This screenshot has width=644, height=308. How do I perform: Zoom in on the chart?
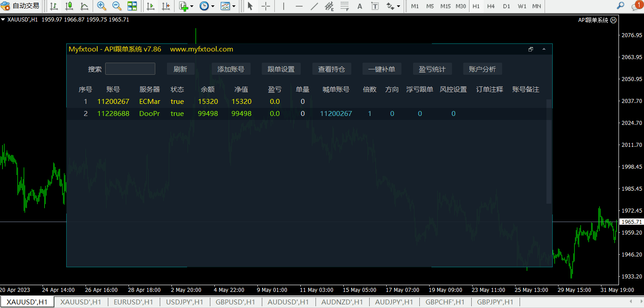coord(102,6)
